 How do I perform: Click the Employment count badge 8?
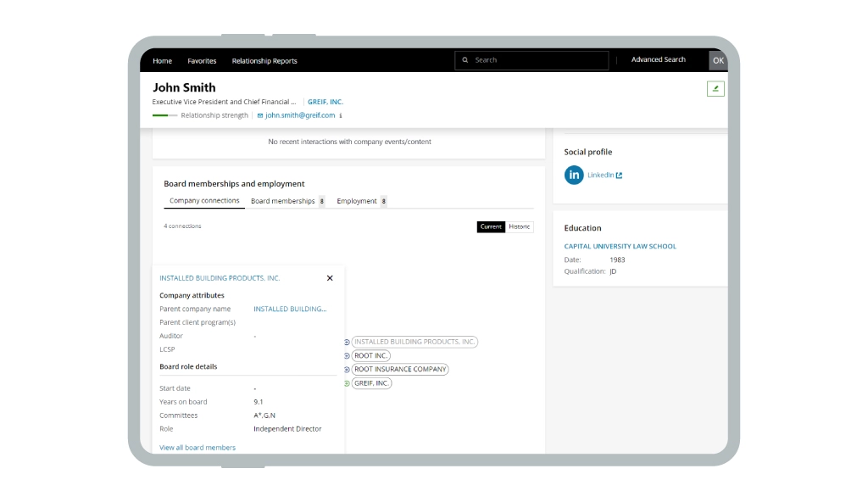pyautogui.click(x=384, y=201)
